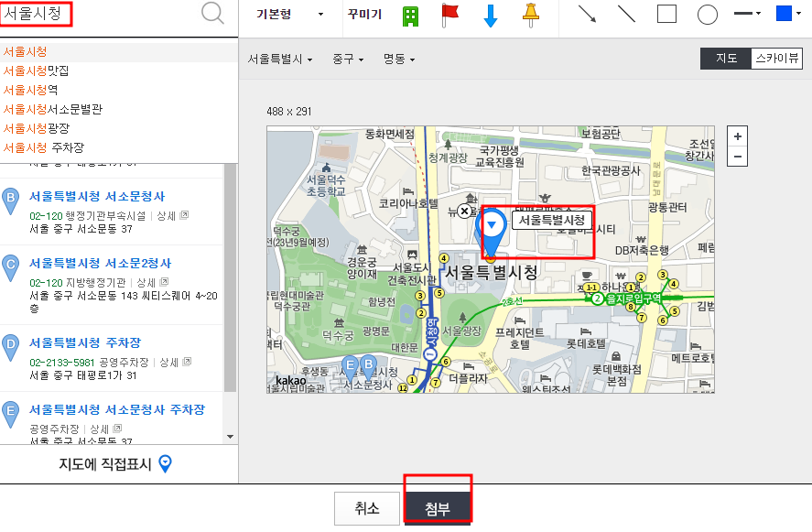Switch to 지도 map view
The width and height of the screenshot is (812, 532).
(x=726, y=59)
